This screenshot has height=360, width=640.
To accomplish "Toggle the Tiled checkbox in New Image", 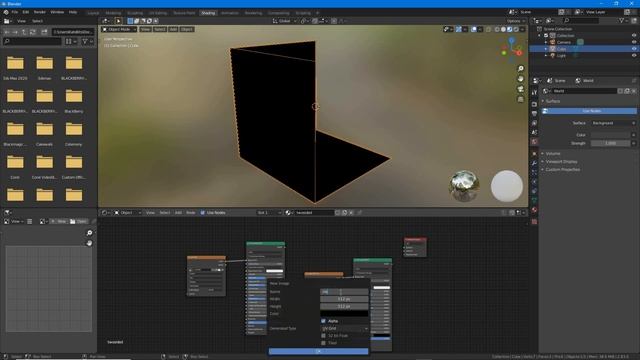I will click(x=323, y=343).
